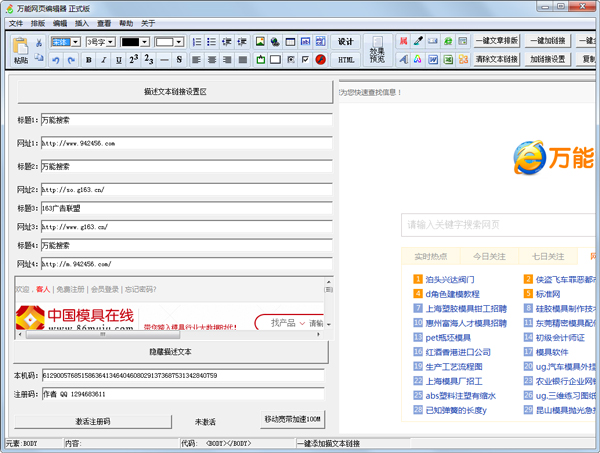Insert a horizontal line
The width and height of the screenshot is (600, 453).
[x=164, y=60]
